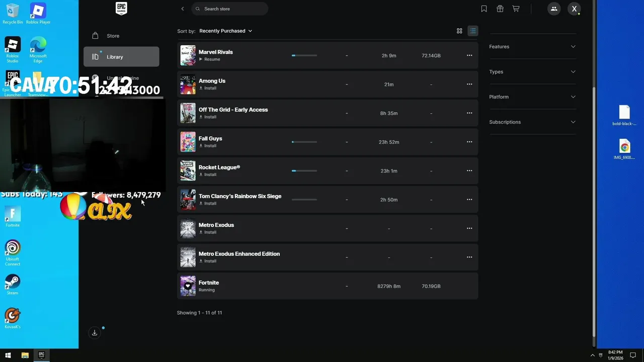644x362 pixels.
Task: Click the Tom Clancy's Rainbow Six Siege title
Action: coord(240,196)
